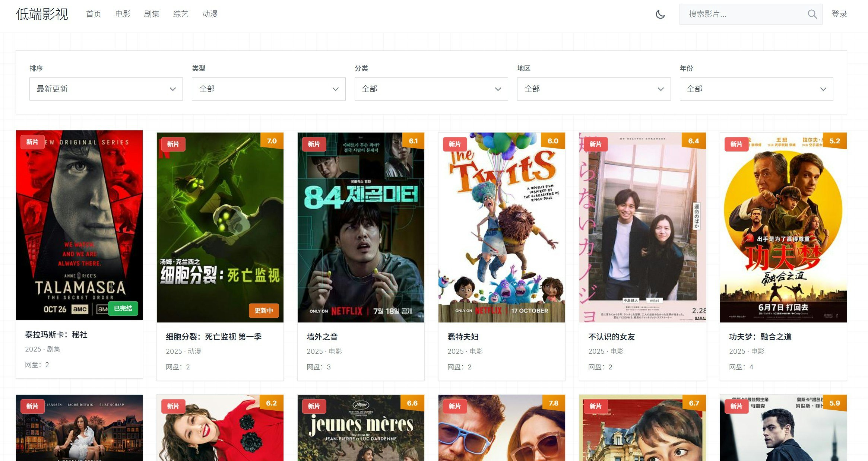
Task: Toggle dark mode with the moon icon
Action: (x=660, y=14)
